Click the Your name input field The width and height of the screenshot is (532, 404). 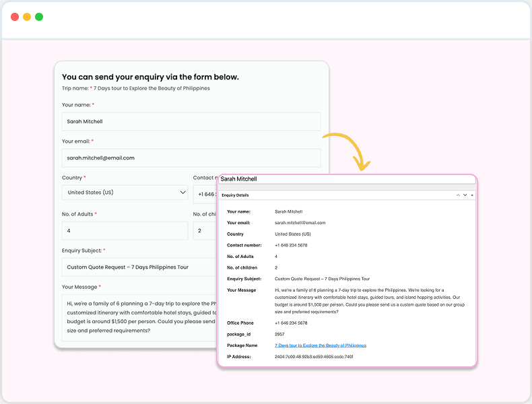point(191,121)
